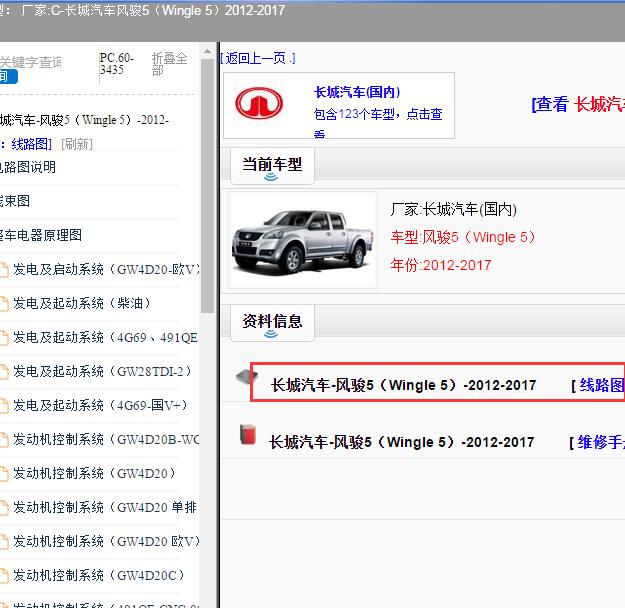Screen dimensions: 625x608
Task: Expand the 电路图说明 section
Action: point(28,167)
